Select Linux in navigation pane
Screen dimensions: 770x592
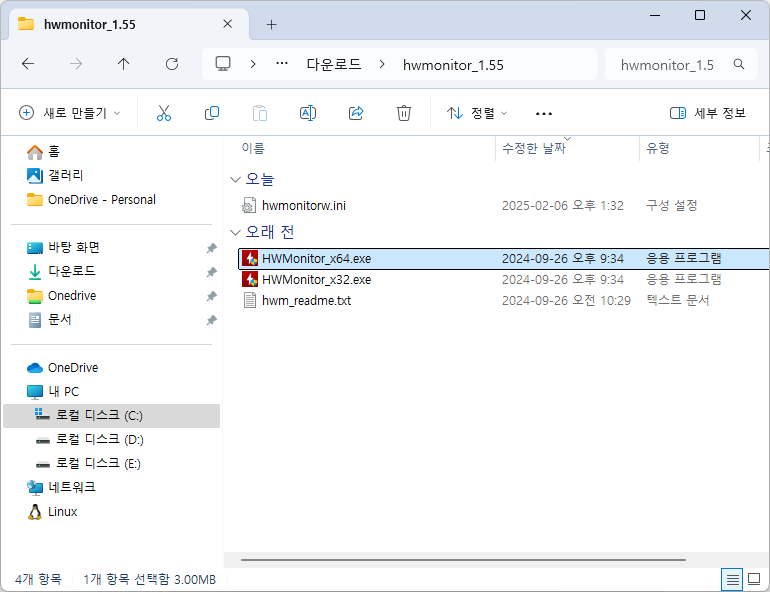pos(52,511)
